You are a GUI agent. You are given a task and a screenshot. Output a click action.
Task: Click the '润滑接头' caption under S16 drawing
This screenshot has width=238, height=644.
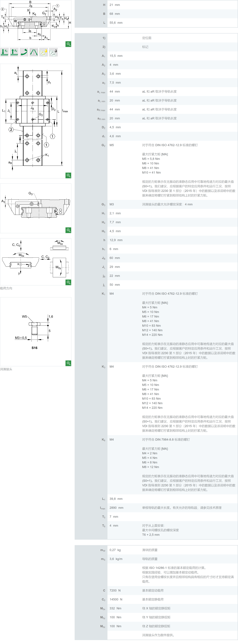tap(6, 369)
